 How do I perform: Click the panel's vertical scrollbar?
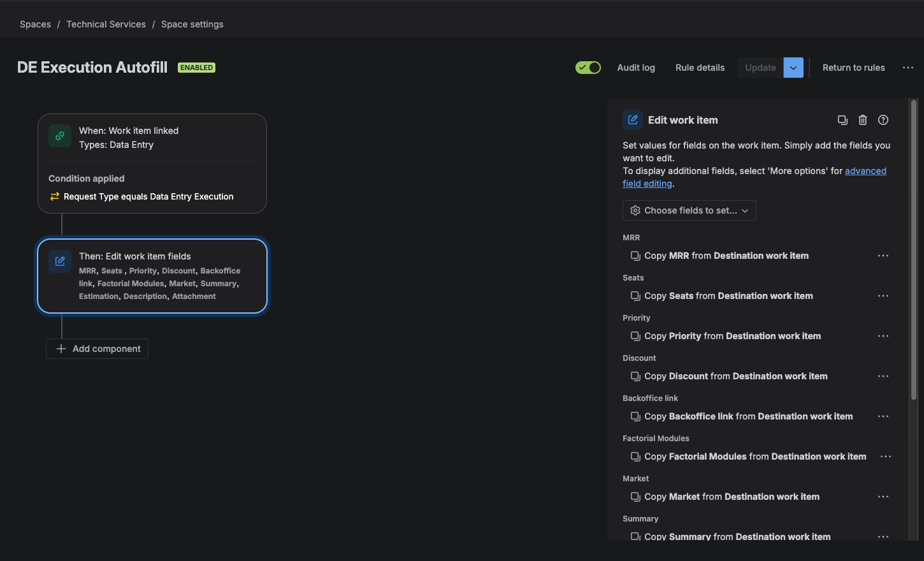click(x=914, y=250)
